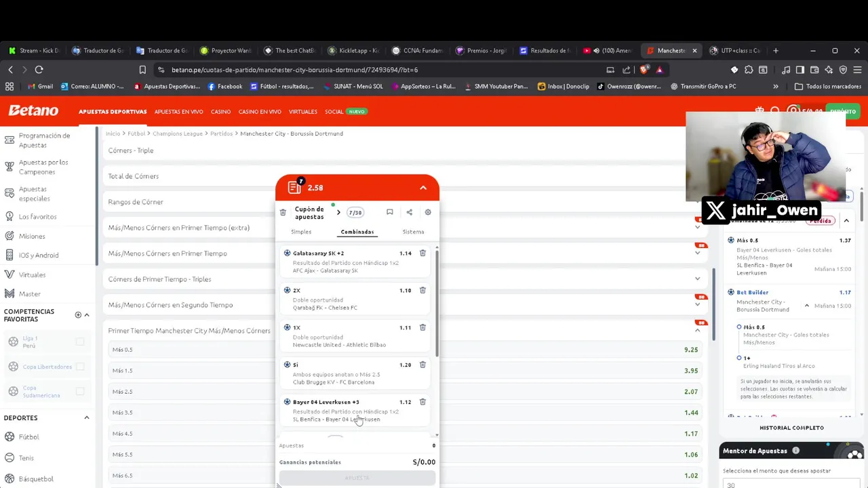Collapse the bet slip with header chevron
This screenshot has height=488, width=868.
[x=423, y=188]
